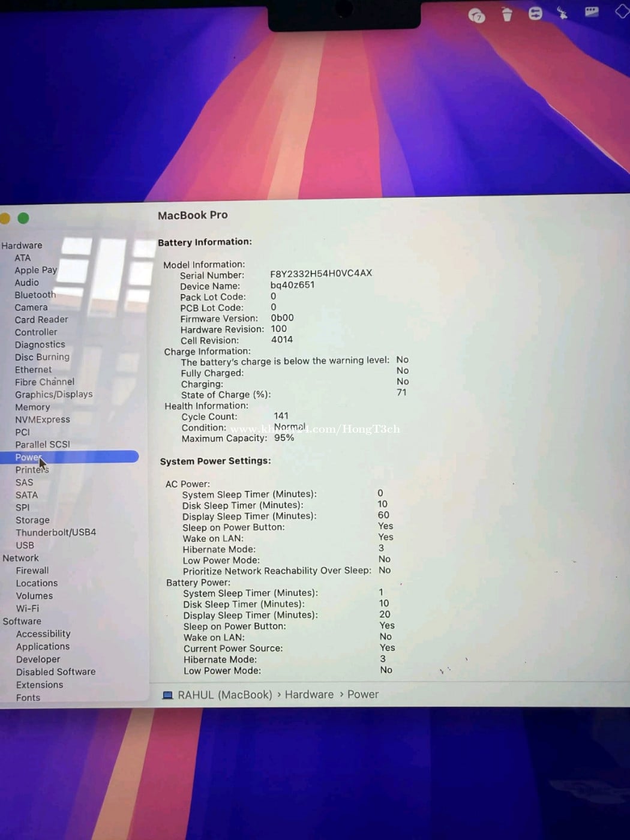Image resolution: width=630 pixels, height=840 pixels.
Task: Select Thunderbolt/USB4 in the sidebar
Action: tap(56, 533)
